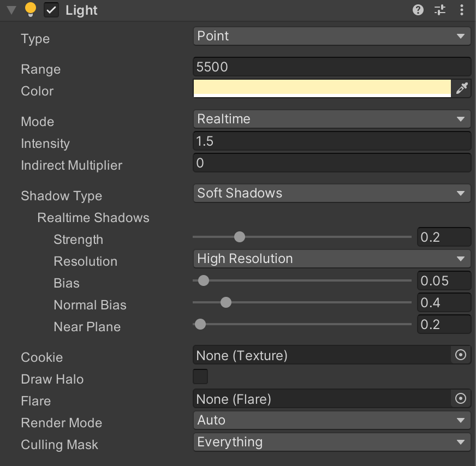Open the Light component three-dot menu
Image resolution: width=476 pixels, height=466 pixels.
pyautogui.click(x=462, y=10)
